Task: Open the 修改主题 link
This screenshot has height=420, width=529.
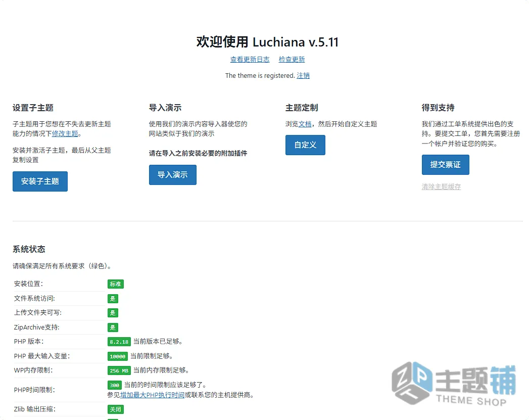Action: coord(65,133)
